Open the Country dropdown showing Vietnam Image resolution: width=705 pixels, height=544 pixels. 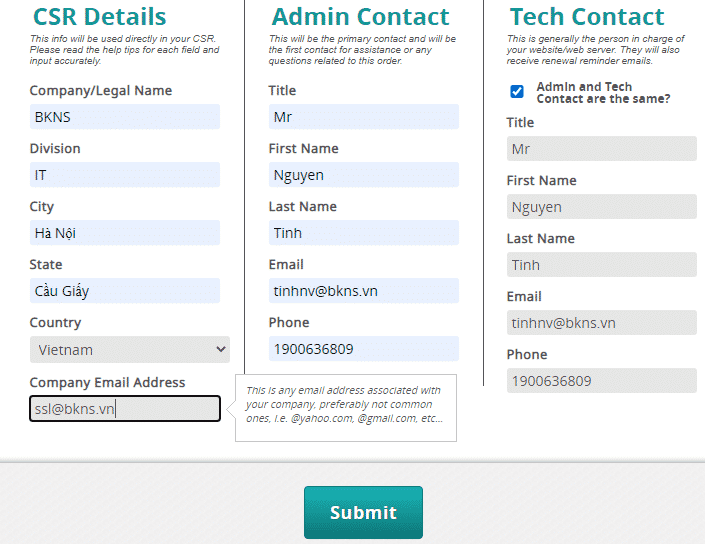[129, 349]
